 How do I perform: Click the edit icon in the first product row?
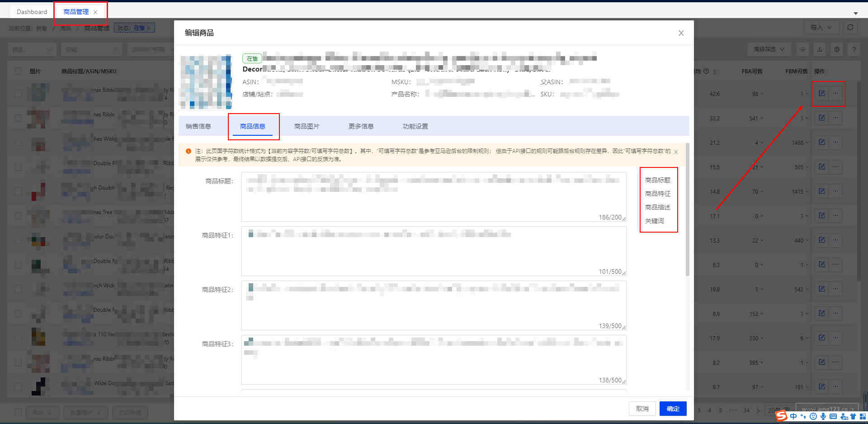pos(821,93)
